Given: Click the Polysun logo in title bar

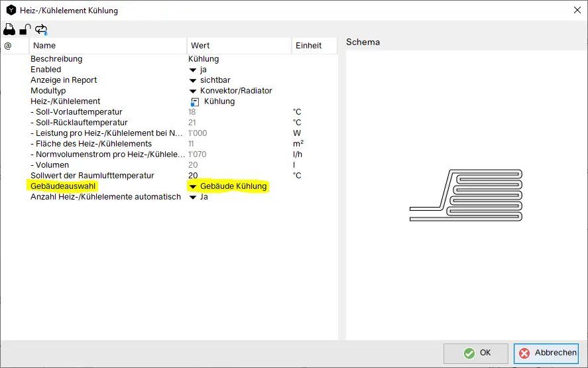Looking at the screenshot, I should pyautogui.click(x=11, y=10).
